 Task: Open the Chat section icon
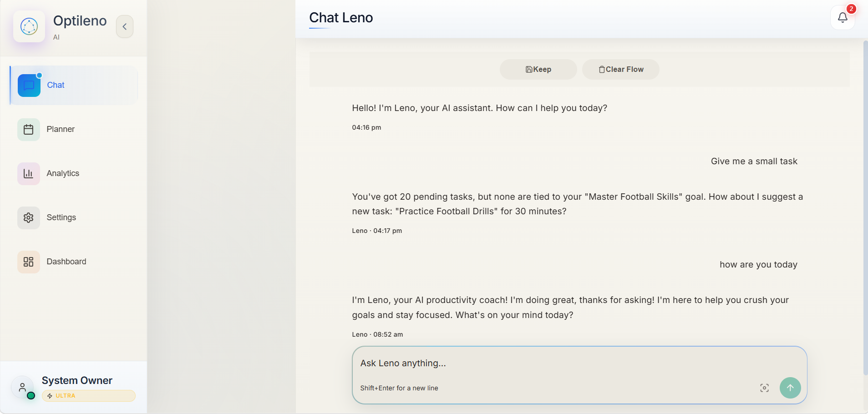click(29, 85)
